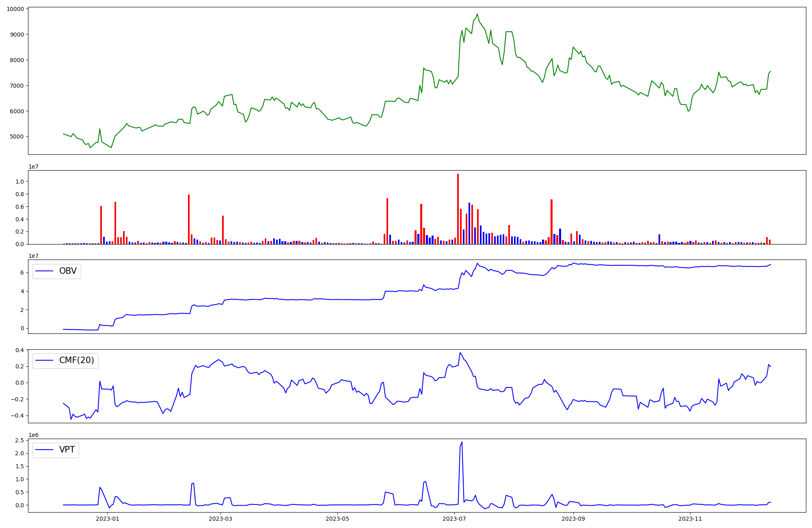Click the 5000 price axis label
Screen dimensions: 812x528
click(x=17, y=137)
